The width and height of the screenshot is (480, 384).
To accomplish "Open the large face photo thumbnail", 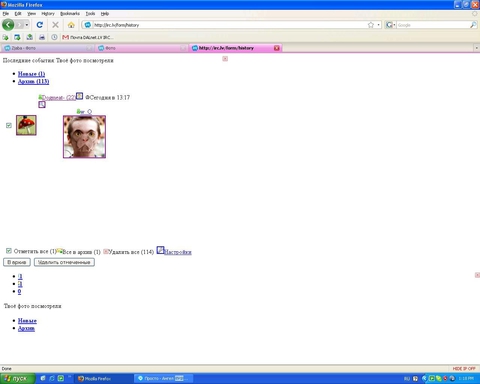I will click(84, 137).
